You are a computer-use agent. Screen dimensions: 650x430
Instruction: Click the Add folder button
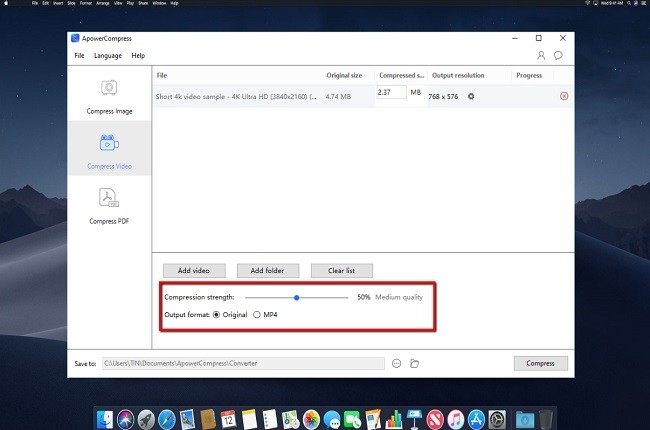267,271
